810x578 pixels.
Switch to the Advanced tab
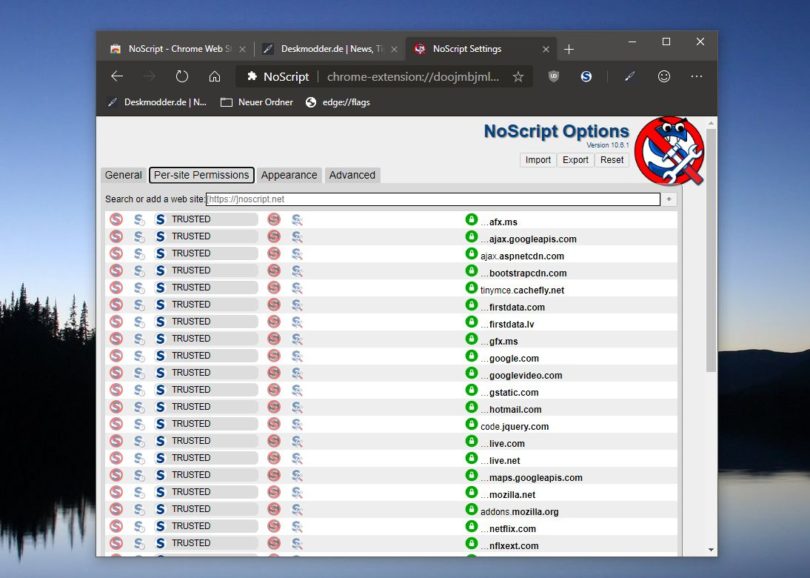click(x=352, y=175)
